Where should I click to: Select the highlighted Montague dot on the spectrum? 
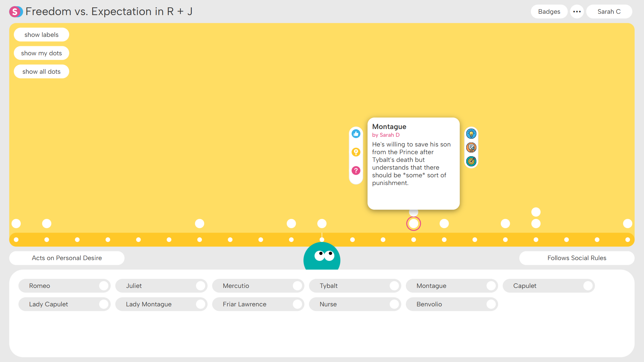[x=414, y=224]
